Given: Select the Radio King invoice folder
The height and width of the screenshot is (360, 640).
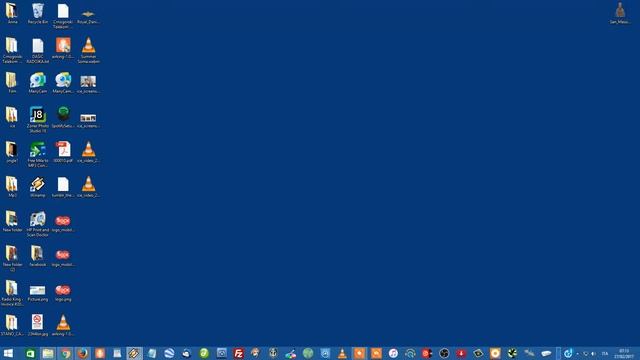Looking at the screenshot, I should [x=12, y=293].
